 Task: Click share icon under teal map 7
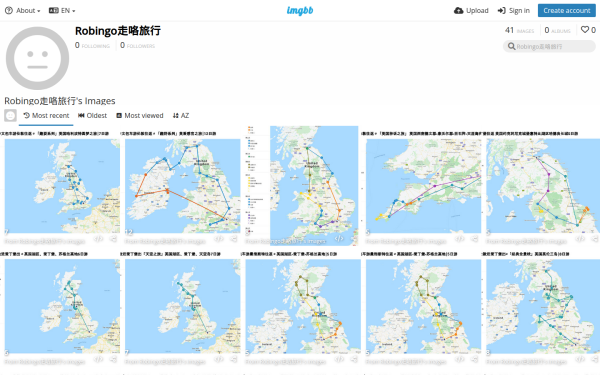(x=233, y=359)
